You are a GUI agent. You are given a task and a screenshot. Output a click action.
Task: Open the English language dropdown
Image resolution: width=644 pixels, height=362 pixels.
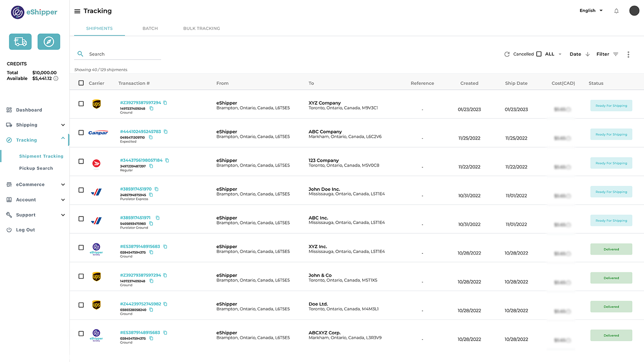(x=591, y=11)
